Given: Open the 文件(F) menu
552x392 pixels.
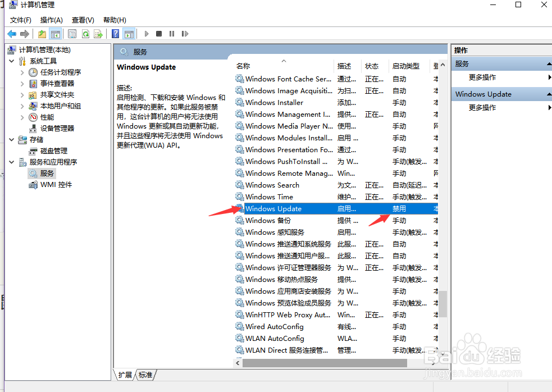Looking at the screenshot, I should click(x=21, y=20).
